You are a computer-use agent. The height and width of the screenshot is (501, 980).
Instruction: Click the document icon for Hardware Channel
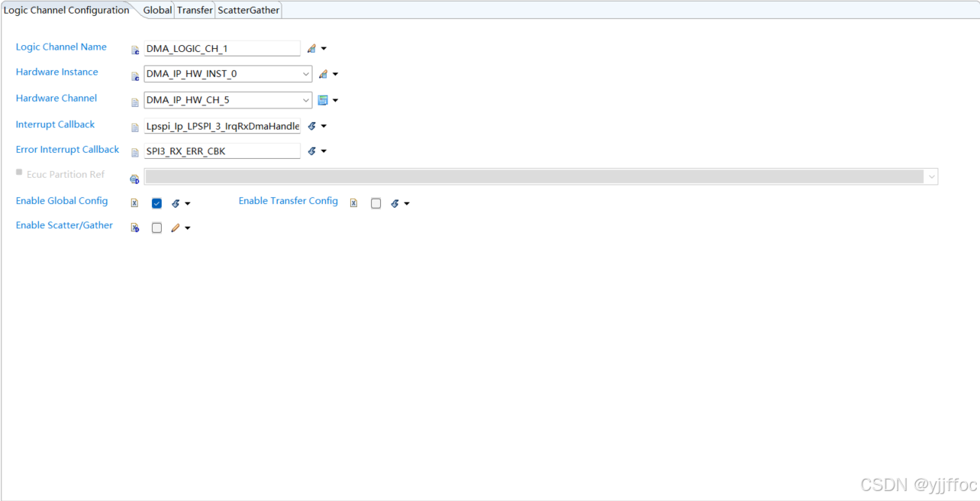[135, 102]
